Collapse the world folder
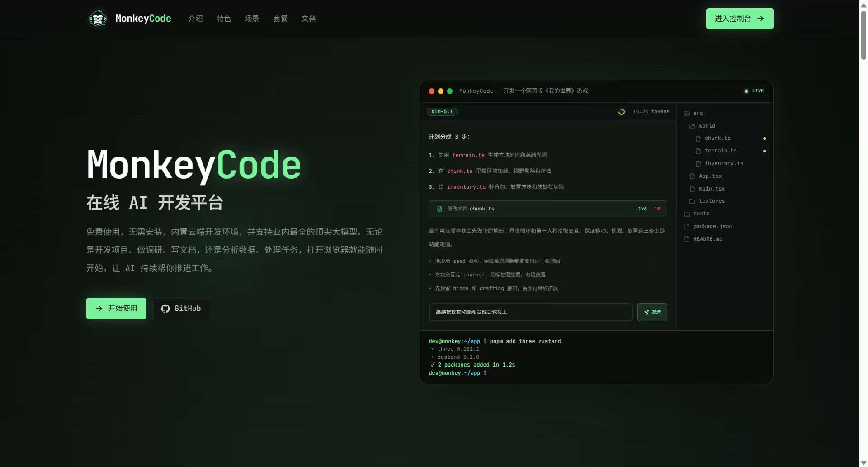Viewport: 868px width, 467px height. click(702, 126)
